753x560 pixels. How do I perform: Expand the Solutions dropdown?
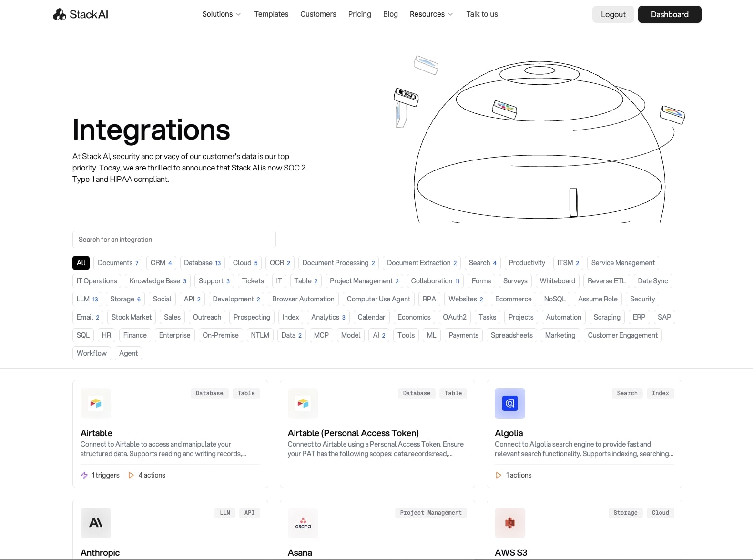222,14
